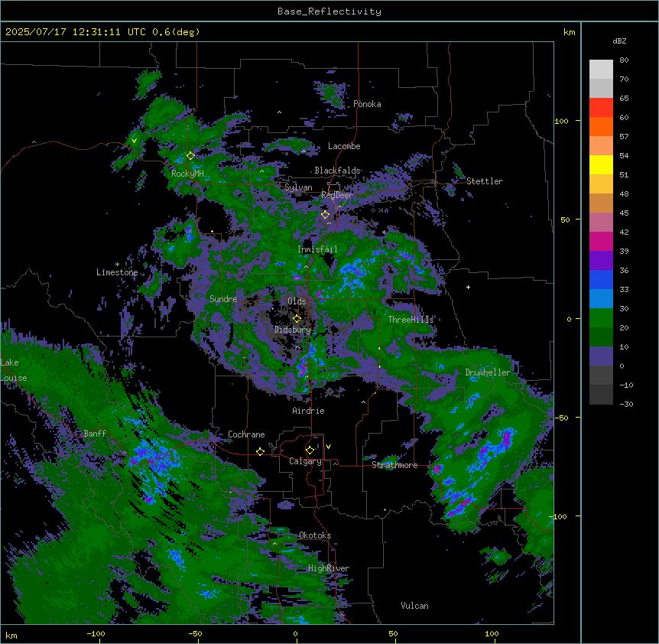Select the yellow diamond marker near Cochrane
Viewport: 659px width, 644px height.
click(x=260, y=452)
